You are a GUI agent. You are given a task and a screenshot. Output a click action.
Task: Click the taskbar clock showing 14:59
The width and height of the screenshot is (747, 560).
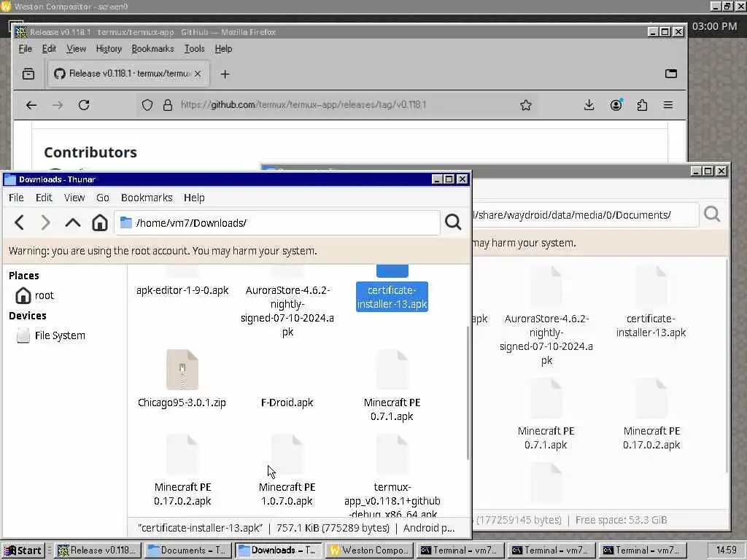coord(726,550)
